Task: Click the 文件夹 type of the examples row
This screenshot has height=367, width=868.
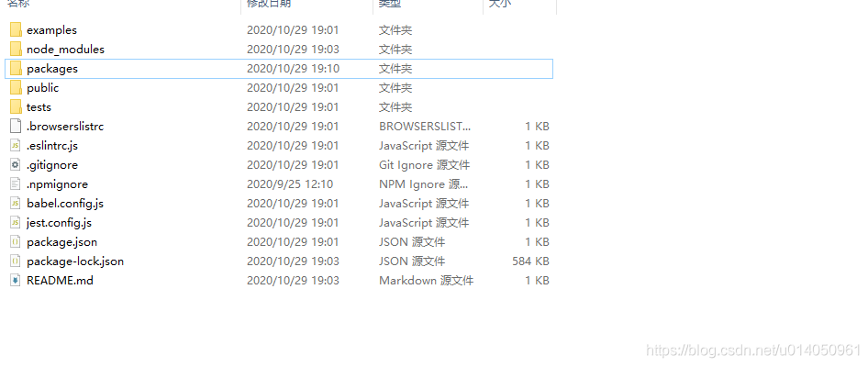Action: [x=395, y=30]
